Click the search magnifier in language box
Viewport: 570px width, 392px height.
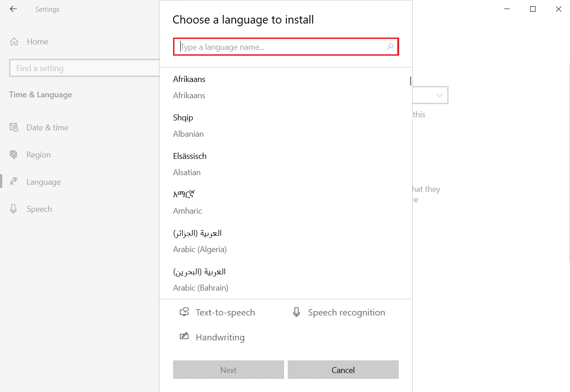pos(390,47)
